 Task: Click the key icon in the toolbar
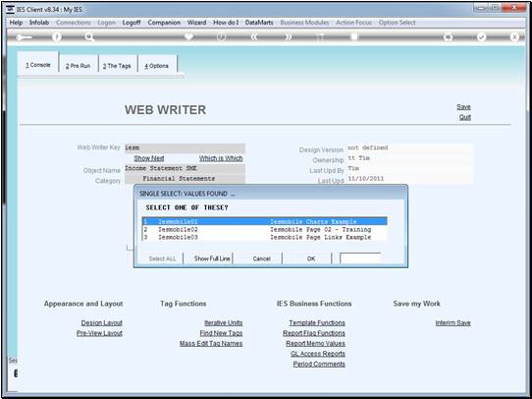tap(24, 37)
